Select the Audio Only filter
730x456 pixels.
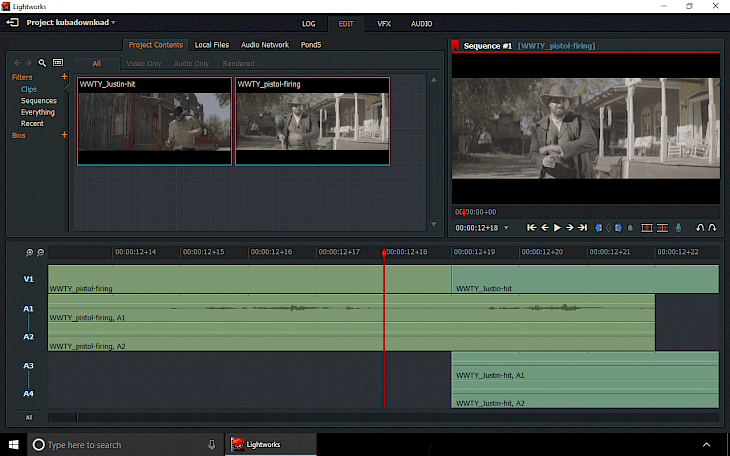191,63
